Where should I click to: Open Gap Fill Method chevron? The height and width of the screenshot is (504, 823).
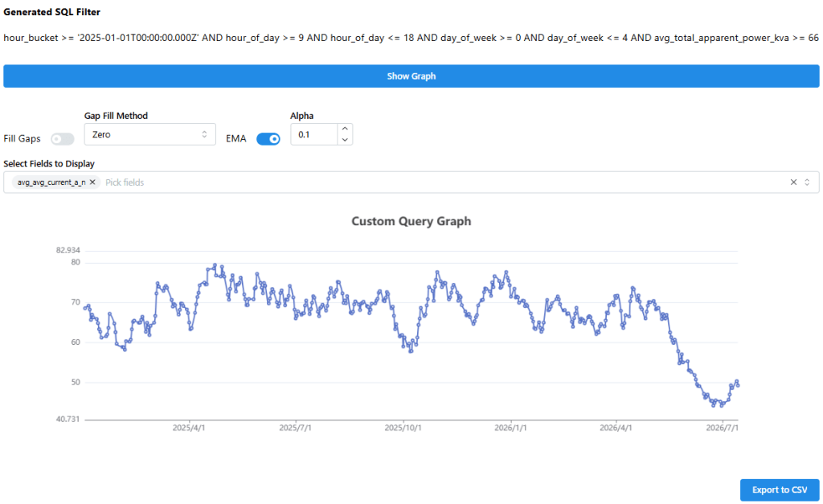pos(204,134)
